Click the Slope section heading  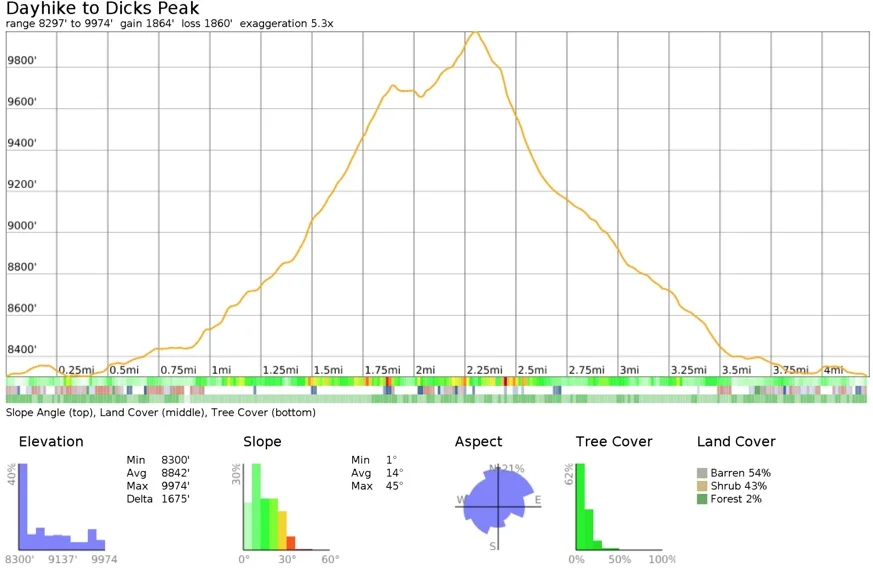click(x=262, y=442)
